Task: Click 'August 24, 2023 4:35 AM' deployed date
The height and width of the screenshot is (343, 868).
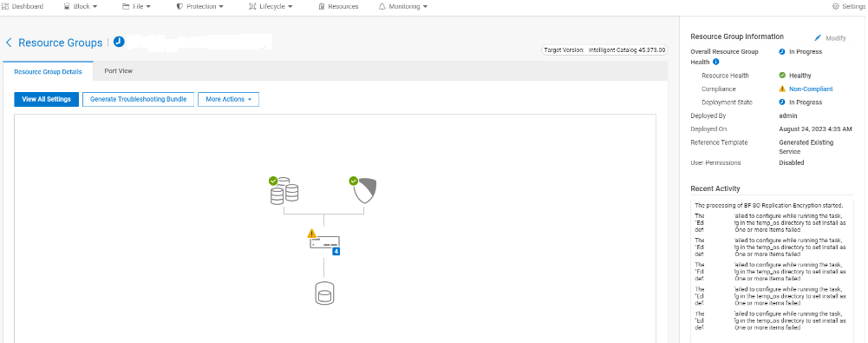Action: [815, 129]
